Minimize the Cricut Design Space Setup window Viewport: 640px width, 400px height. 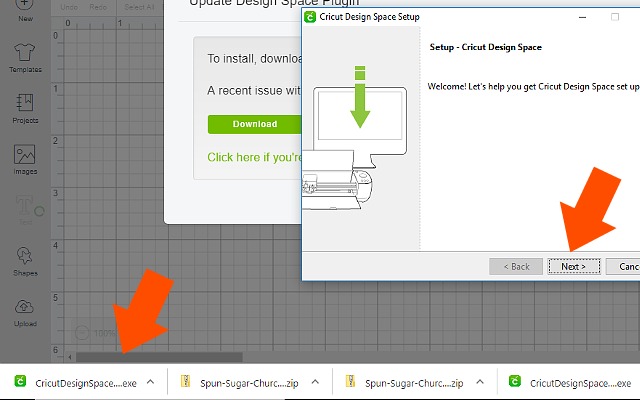coord(582,17)
